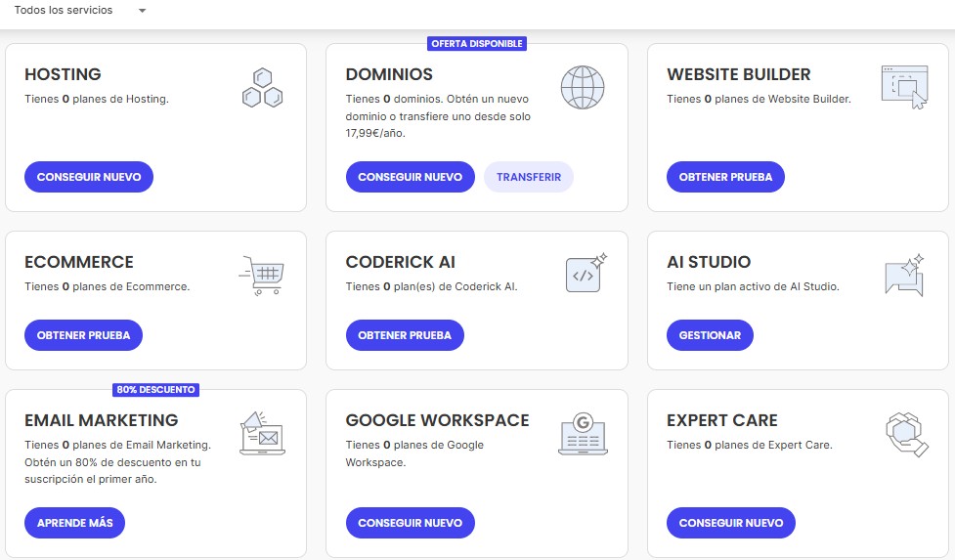
Task: Click Aprende Más for Email Marketing
Action: coord(75,523)
